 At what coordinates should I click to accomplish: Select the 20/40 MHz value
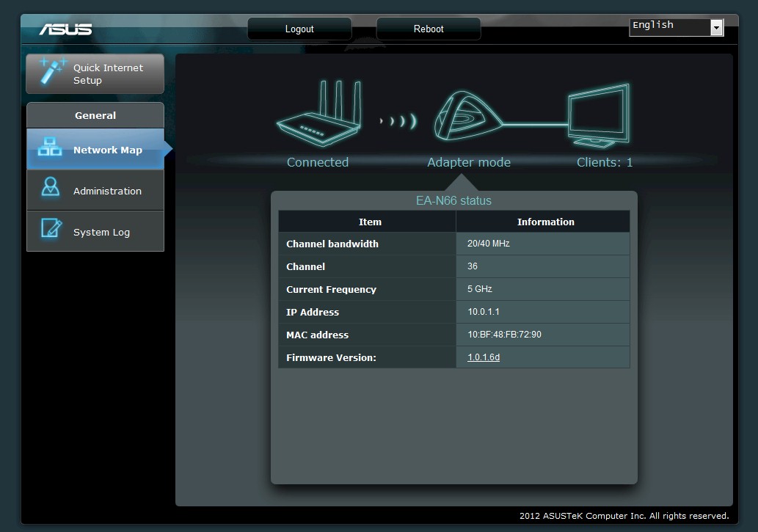tap(488, 244)
